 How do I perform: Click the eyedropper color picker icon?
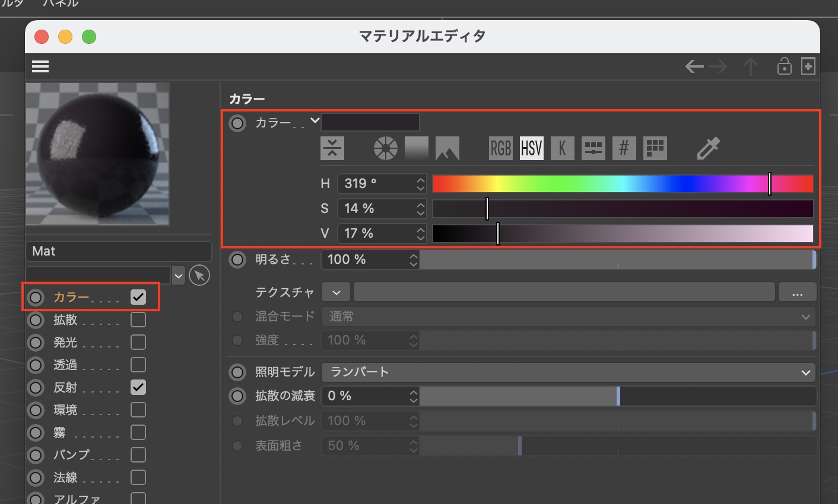[708, 148]
